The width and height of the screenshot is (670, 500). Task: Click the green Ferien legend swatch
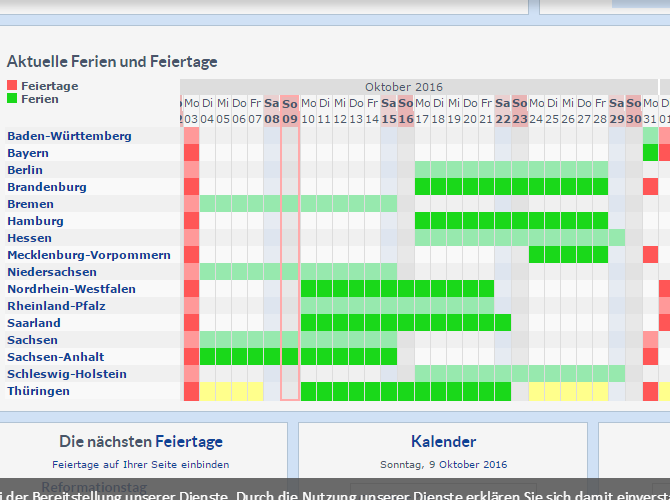(x=12, y=98)
